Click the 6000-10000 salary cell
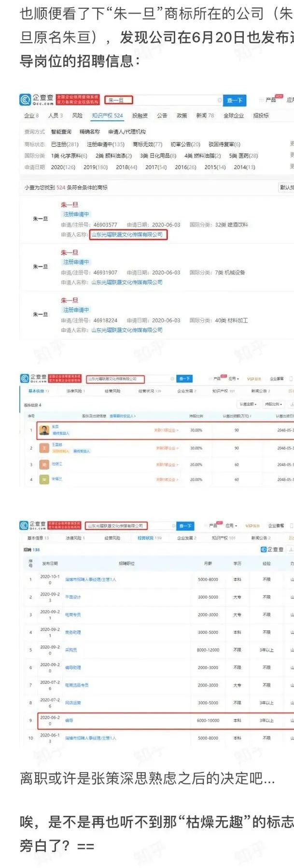The height and width of the screenshot is (868, 294). pos(208,720)
